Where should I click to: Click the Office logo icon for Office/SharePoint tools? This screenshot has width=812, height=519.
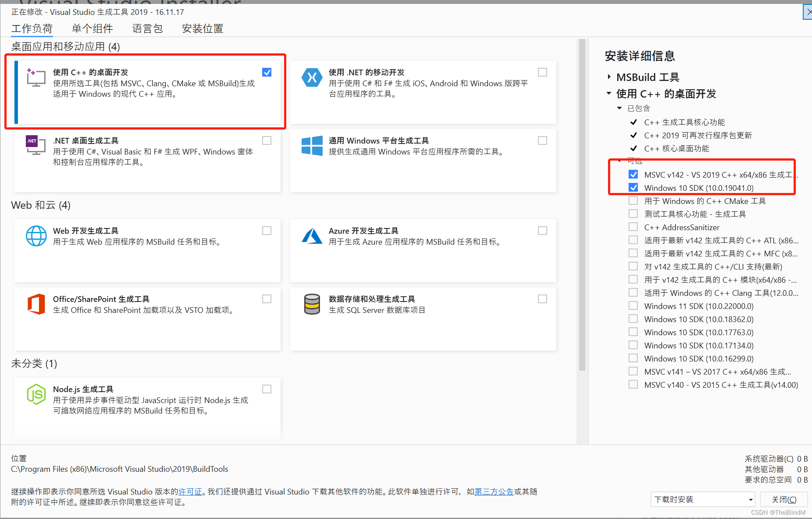coord(36,304)
